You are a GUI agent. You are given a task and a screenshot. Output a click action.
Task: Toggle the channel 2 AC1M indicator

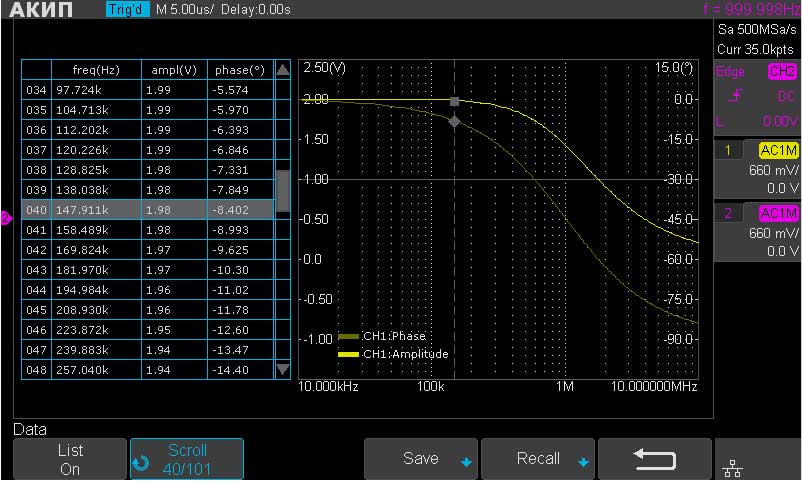point(778,214)
